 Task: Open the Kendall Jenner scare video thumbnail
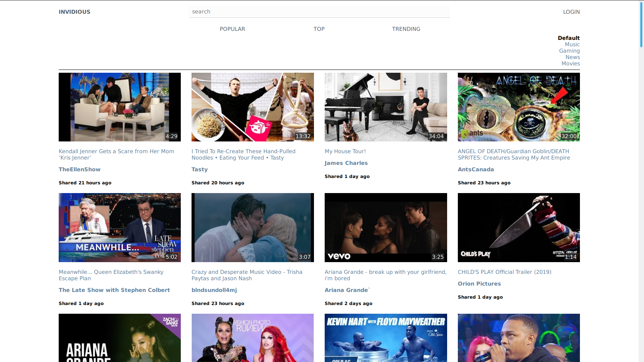click(120, 107)
